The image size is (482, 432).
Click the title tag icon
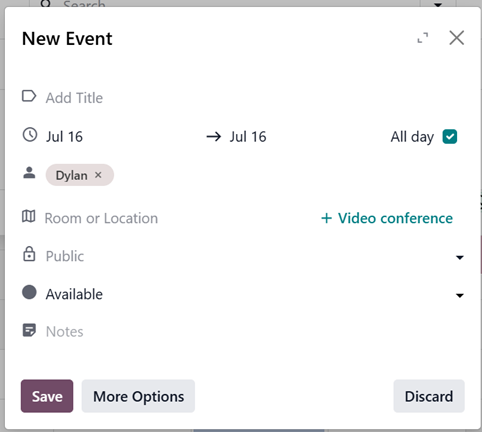(x=29, y=96)
